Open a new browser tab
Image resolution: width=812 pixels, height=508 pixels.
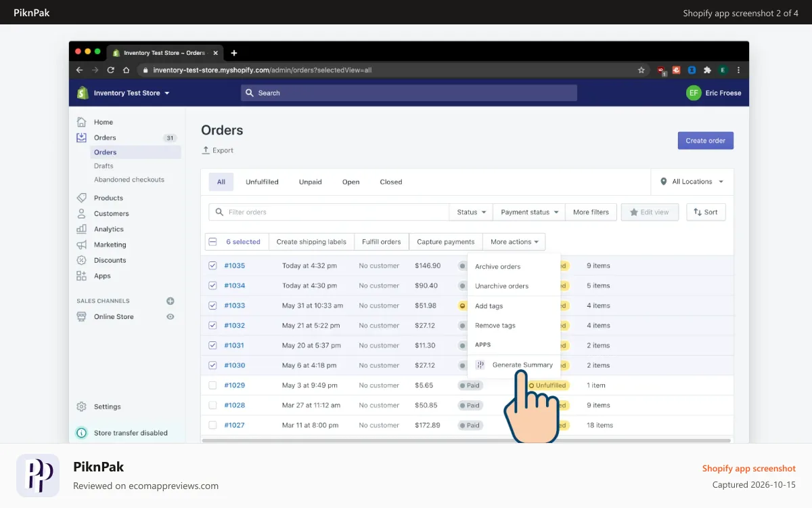(x=234, y=53)
